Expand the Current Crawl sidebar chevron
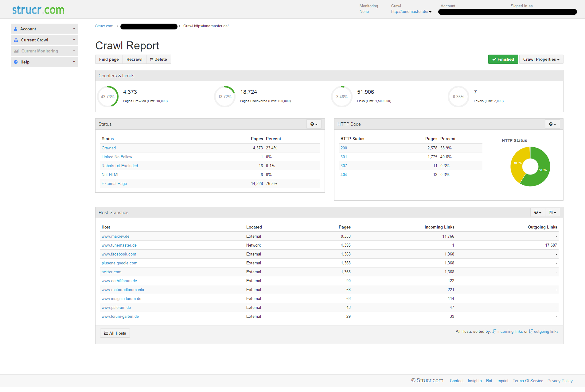 (x=74, y=40)
